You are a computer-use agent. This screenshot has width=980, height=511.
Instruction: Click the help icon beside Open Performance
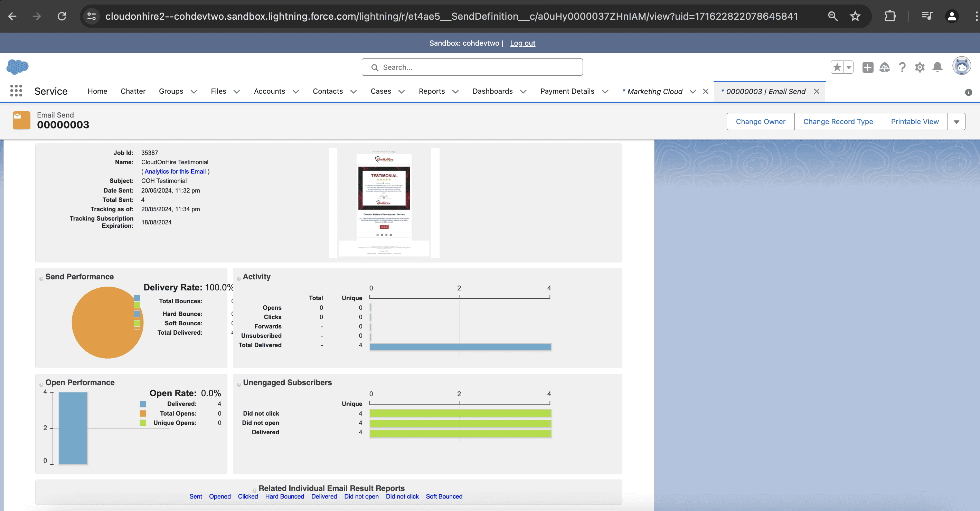[x=41, y=384]
